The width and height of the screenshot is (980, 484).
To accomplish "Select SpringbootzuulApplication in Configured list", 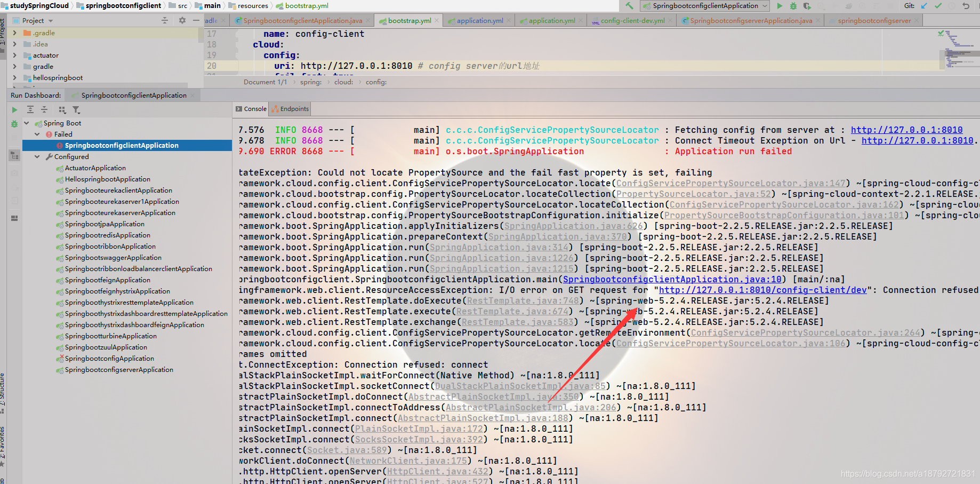I will point(106,347).
